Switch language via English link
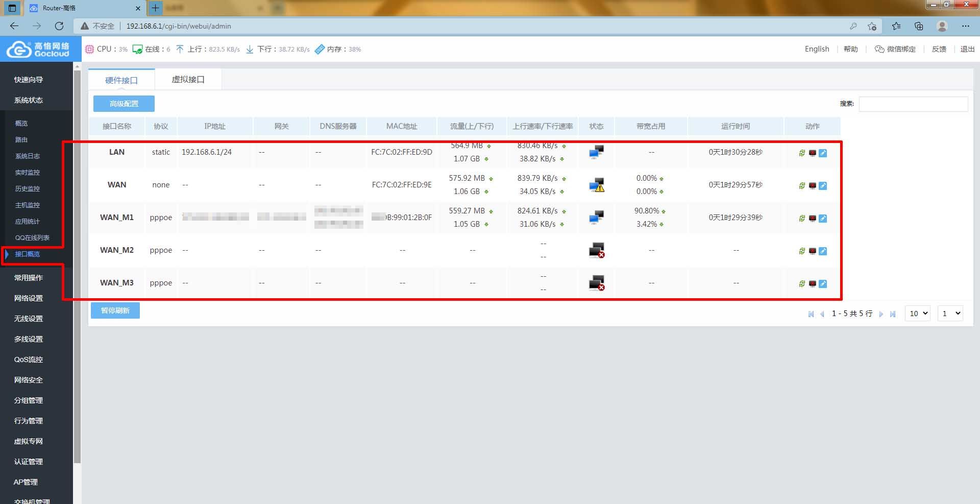 pos(817,49)
